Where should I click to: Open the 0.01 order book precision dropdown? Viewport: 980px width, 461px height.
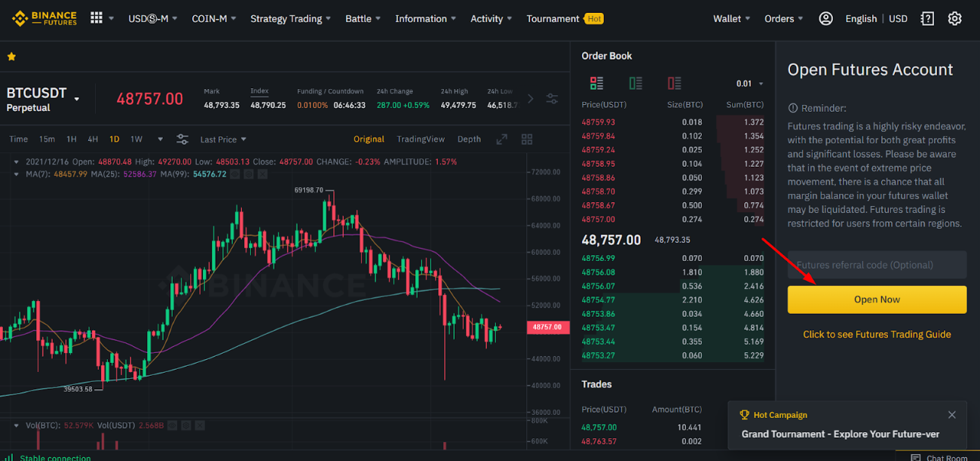[749, 84]
